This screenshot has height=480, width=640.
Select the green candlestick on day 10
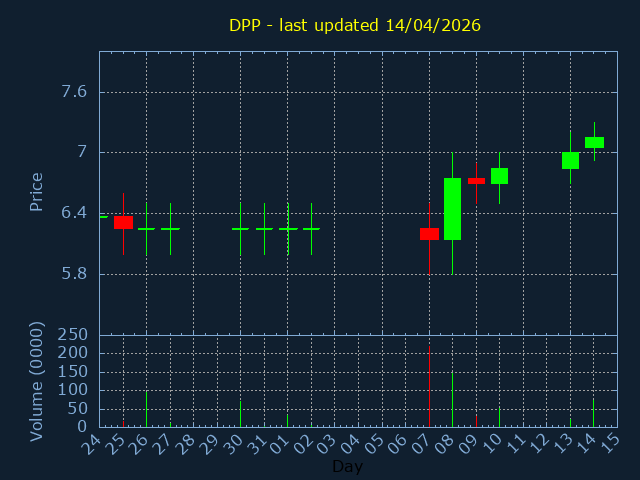pos(499,176)
